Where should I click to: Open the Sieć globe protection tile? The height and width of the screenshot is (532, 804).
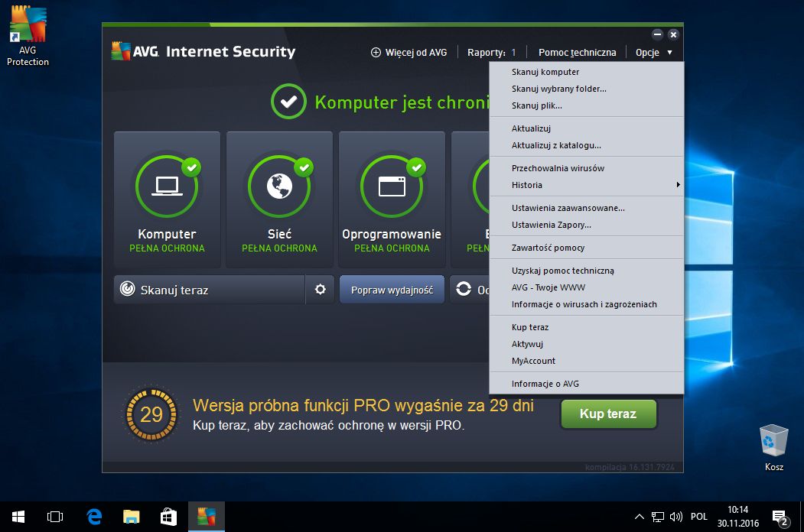pyautogui.click(x=279, y=187)
